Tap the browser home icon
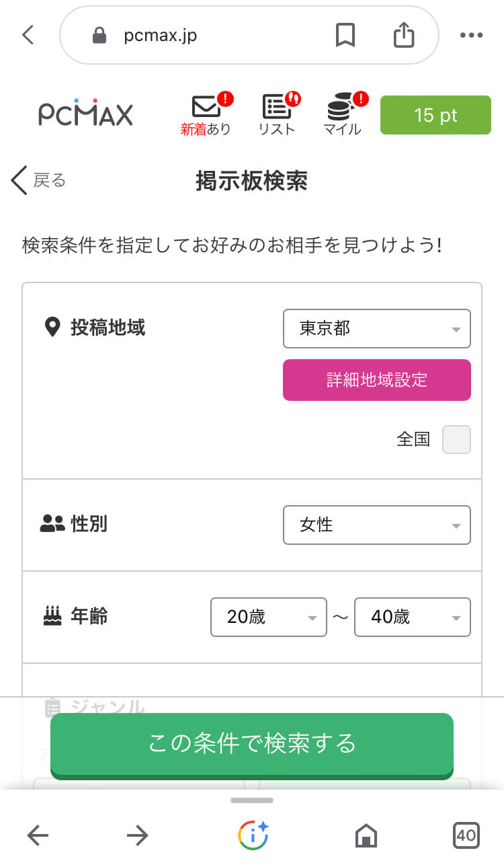 (366, 836)
